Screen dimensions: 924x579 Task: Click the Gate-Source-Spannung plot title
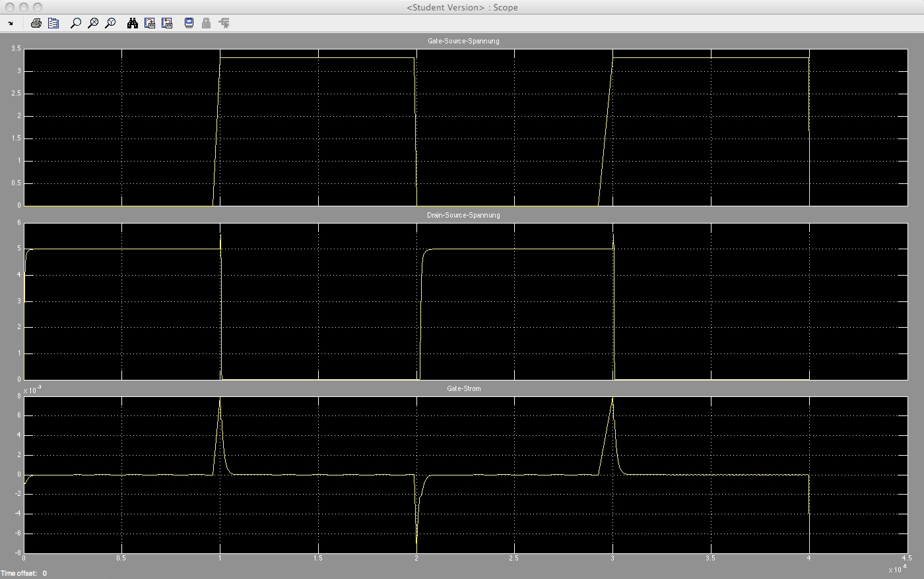click(463, 41)
